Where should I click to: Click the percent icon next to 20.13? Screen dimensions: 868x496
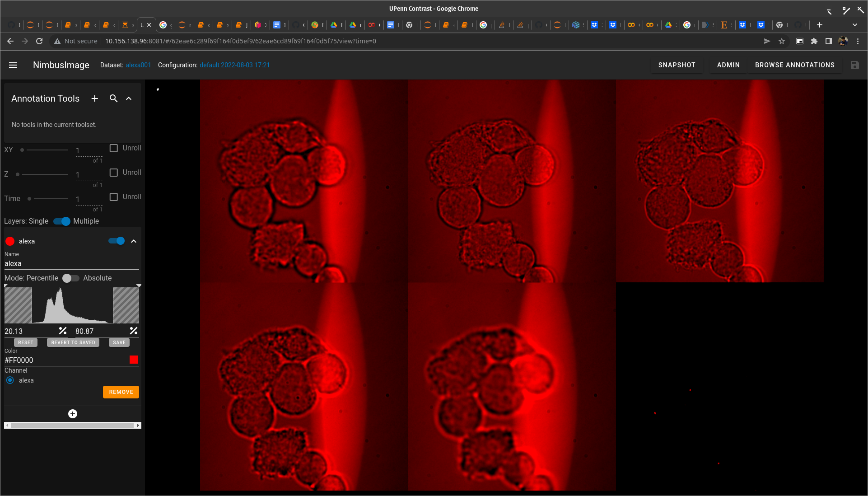pyautogui.click(x=63, y=331)
